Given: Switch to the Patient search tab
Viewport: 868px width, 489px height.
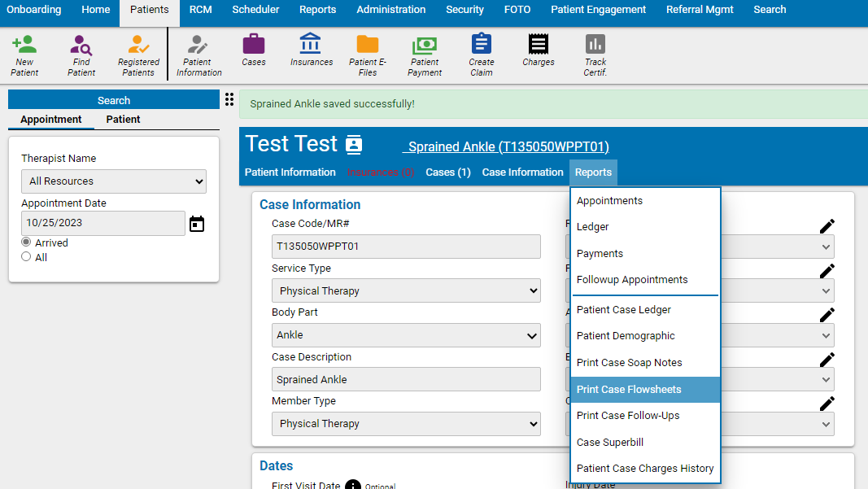Looking at the screenshot, I should pyautogui.click(x=122, y=120).
